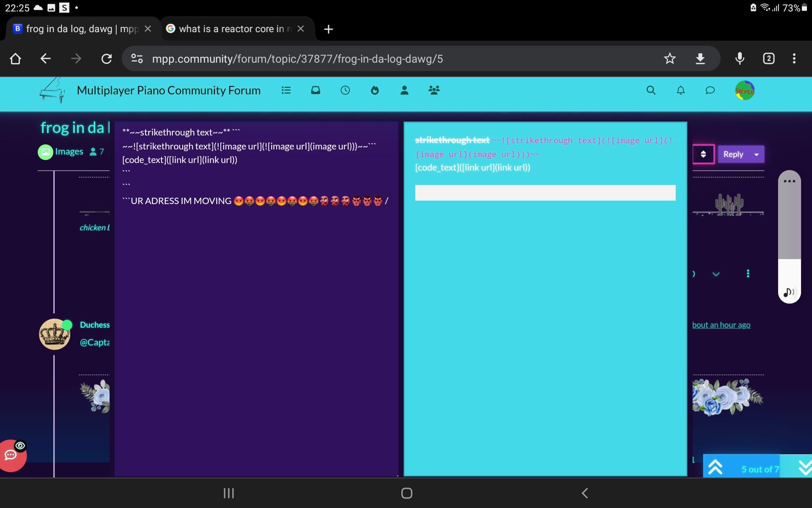Click inside the composer text area
The image size is (812, 508).
[x=256, y=298]
